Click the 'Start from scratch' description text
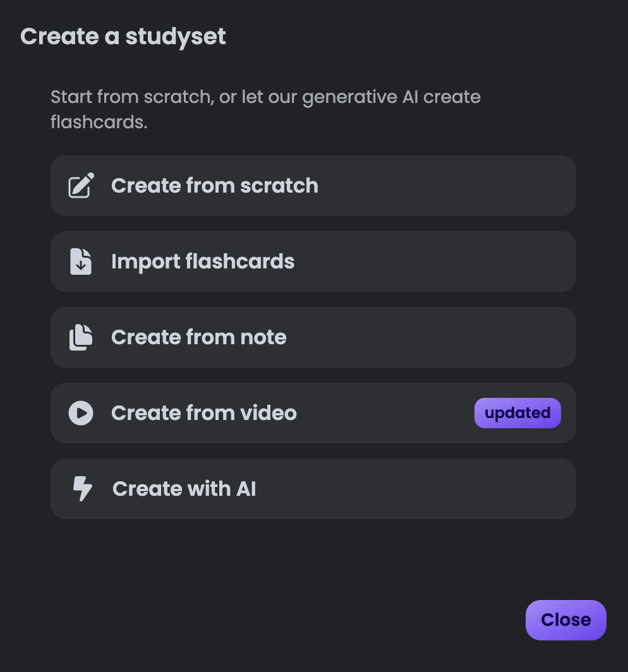 [265, 98]
